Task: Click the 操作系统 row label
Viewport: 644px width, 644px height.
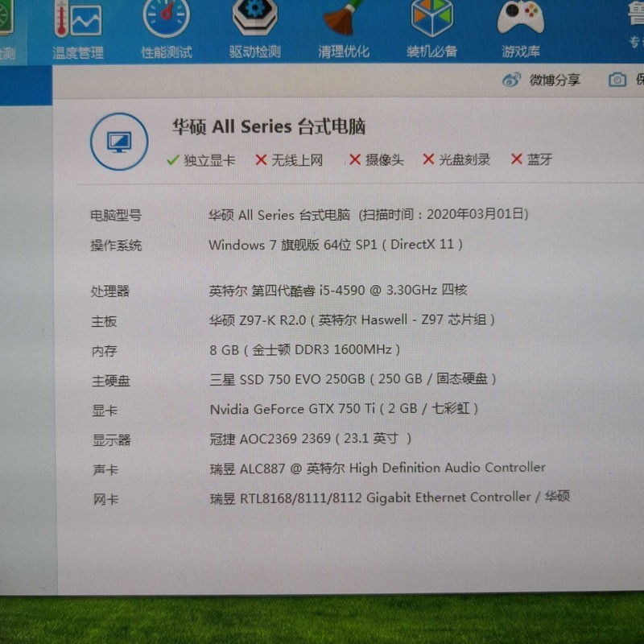Action: point(116,246)
